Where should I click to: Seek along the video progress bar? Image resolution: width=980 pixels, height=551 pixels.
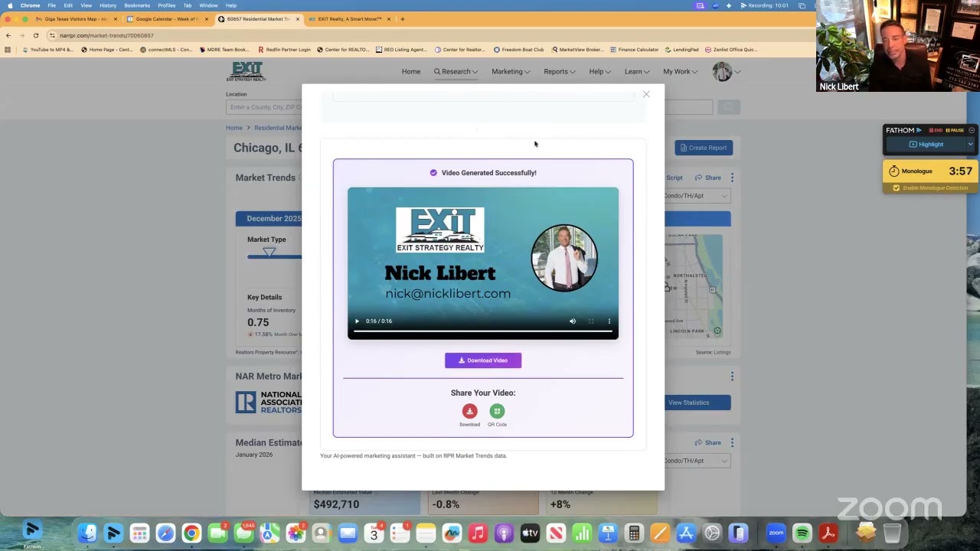[x=483, y=331]
